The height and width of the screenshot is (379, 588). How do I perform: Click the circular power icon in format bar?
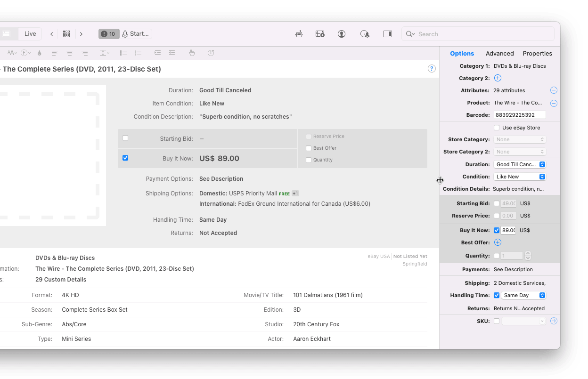click(211, 53)
